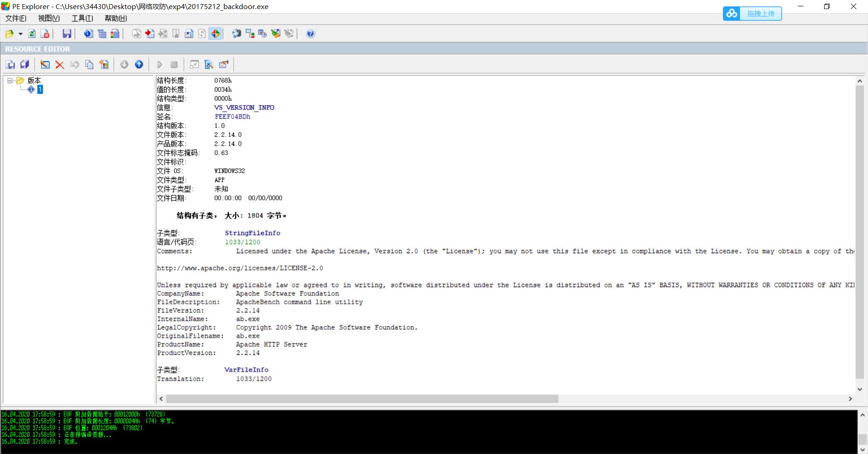Select resource item 1 under 版本
The height and width of the screenshot is (454, 868).
coord(40,90)
